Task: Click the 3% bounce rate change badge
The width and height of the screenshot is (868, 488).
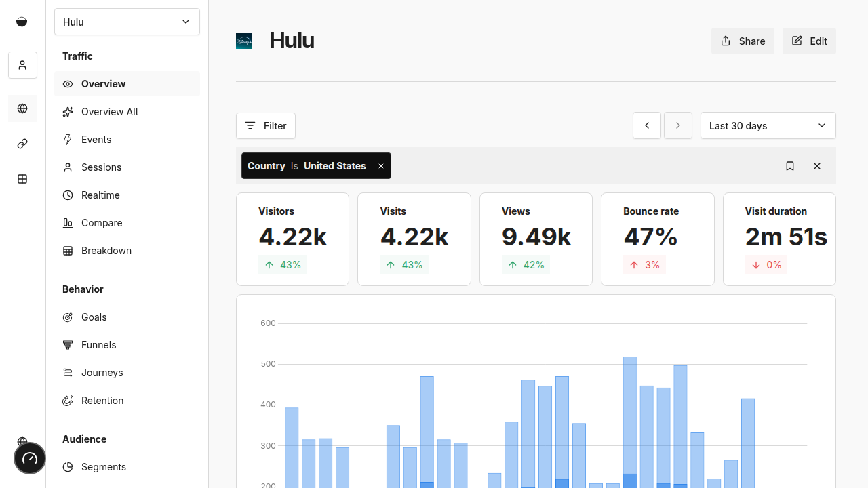Action: (x=644, y=265)
